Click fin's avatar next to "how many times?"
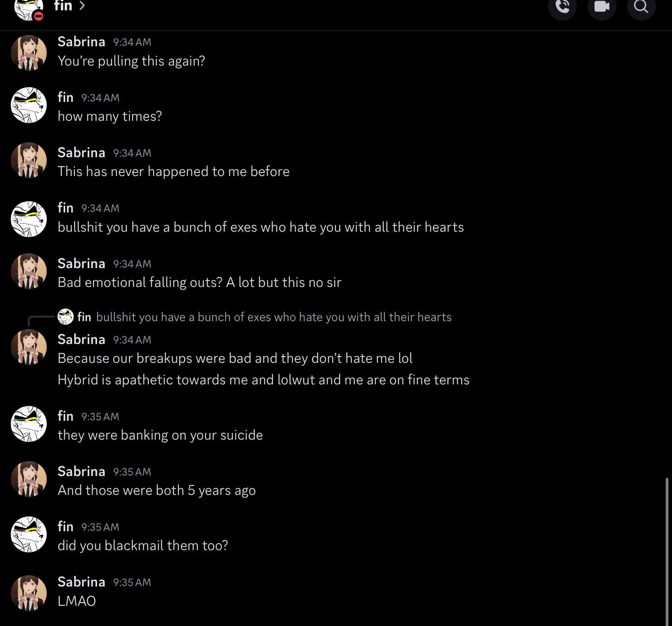Screen dimensions: 672x626 click(x=29, y=106)
